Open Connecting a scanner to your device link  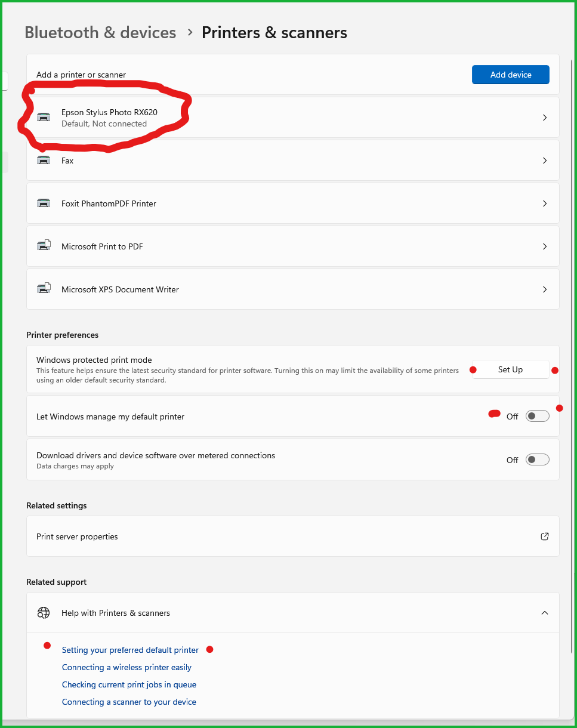pos(129,702)
